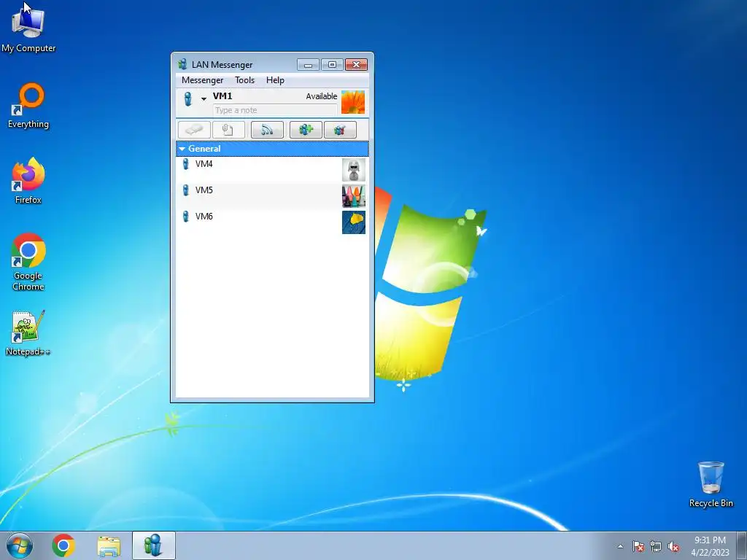The width and height of the screenshot is (747, 560).
Task: Select contact VM6 in the list
Action: pos(273,222)
